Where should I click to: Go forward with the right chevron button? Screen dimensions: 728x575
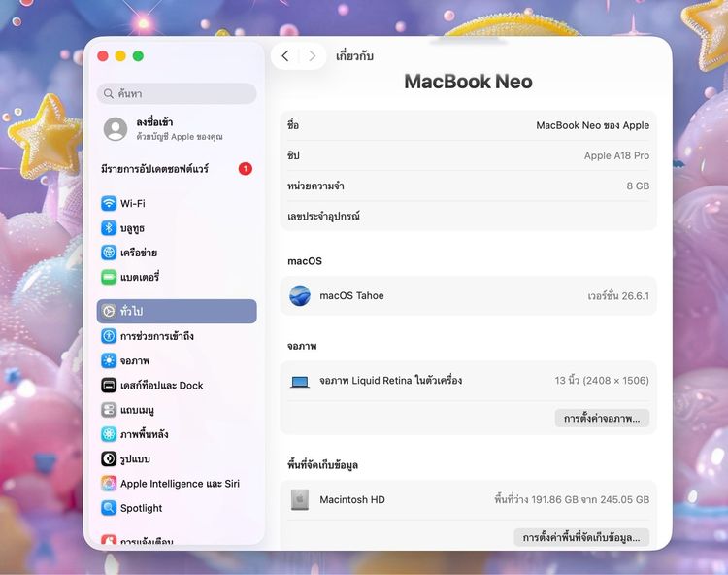tap(313, 56)
